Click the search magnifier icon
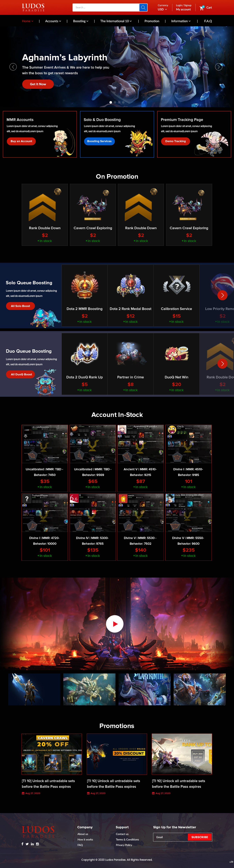The width and height of the screenshot is (234, 868). tap(143, 7)
